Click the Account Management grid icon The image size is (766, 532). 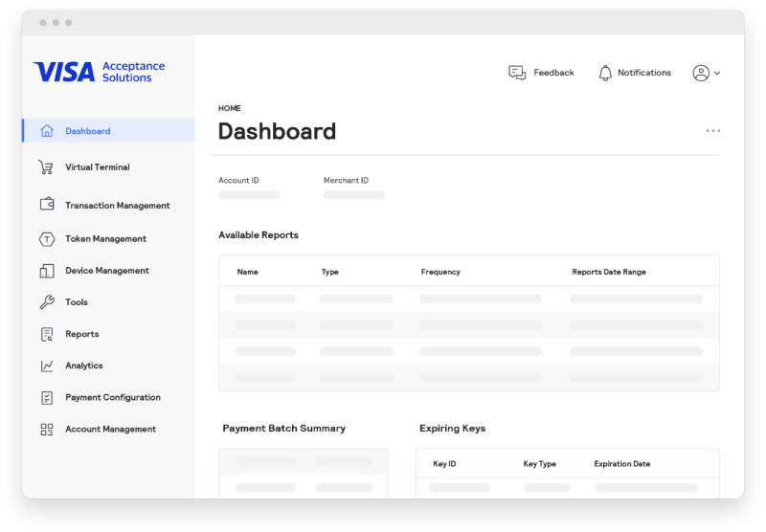(47, 430)
